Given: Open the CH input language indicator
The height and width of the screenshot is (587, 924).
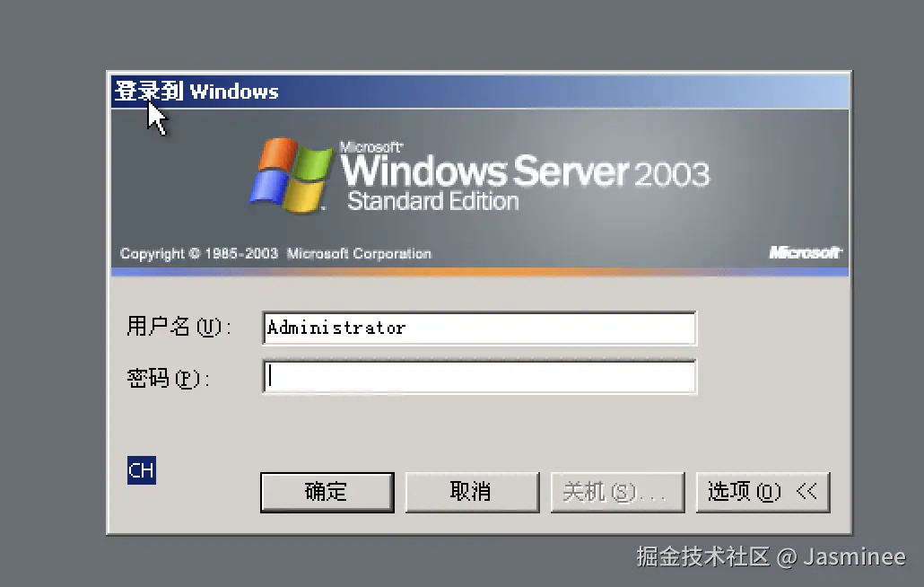Looking at the screenshot, I should [x=142, y=470].
